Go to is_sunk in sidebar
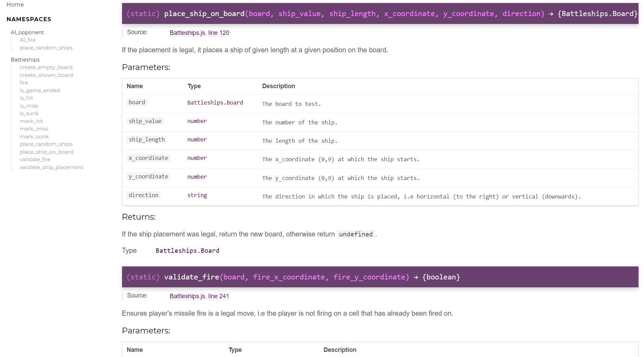Screen dimensions: 644x357 pyautogui.click(x=29, y=113)
